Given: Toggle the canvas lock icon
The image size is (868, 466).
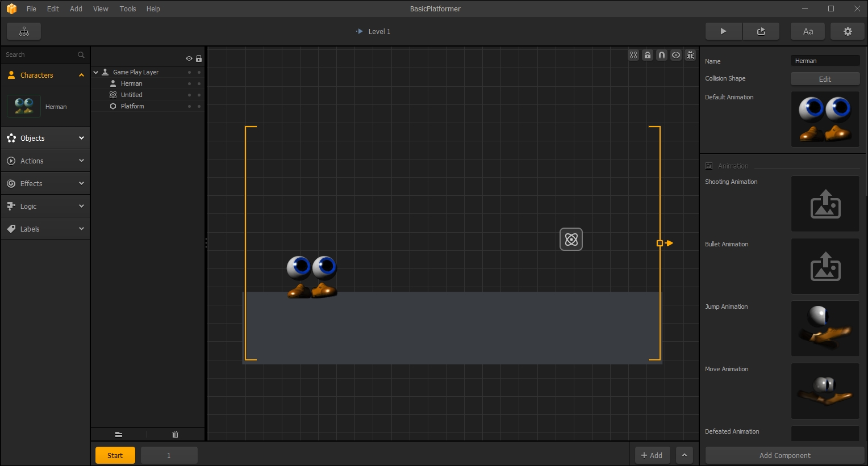Looking at the screenshot, I should (648, 55).
